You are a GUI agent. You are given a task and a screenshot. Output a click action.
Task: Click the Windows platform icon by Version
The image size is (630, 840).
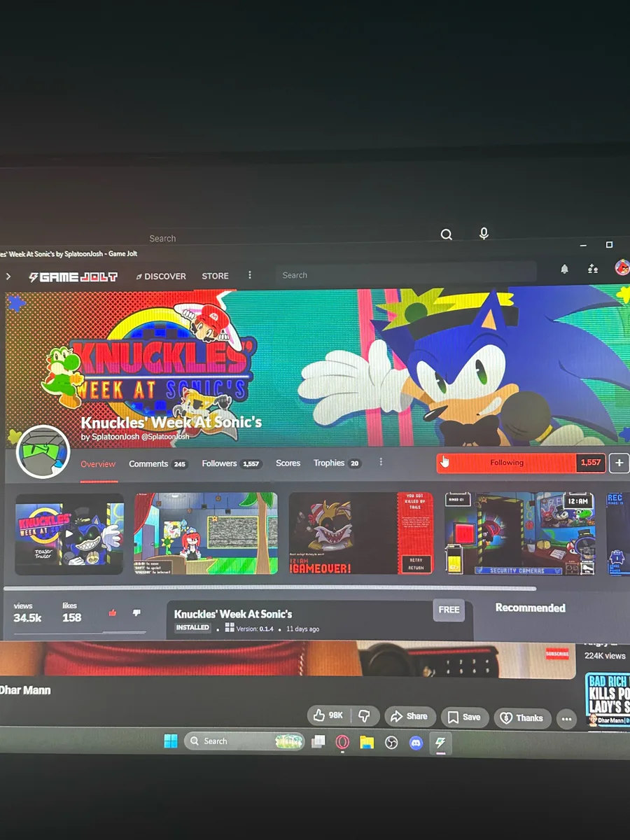click(230, 628)
